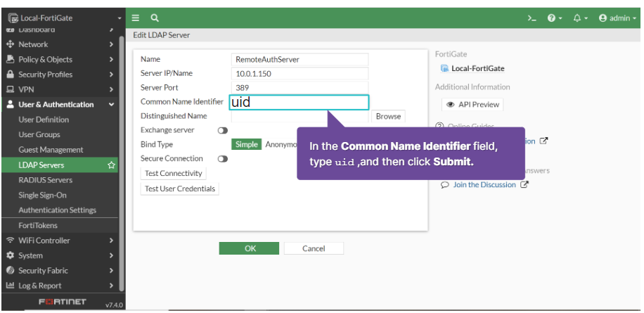644x313 pixels.
Task: Open User Groups page
Action: (39, 135)
